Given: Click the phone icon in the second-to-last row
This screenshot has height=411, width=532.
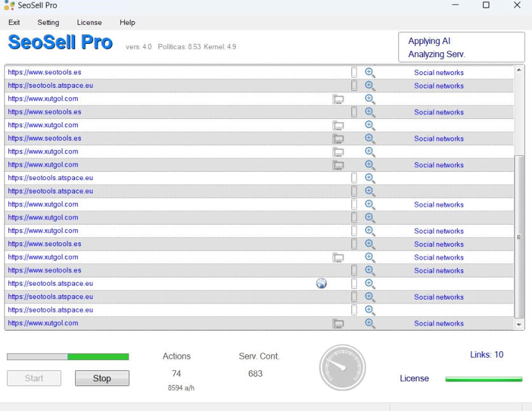Looking at the screenshot, I should (x=354, y=310).
